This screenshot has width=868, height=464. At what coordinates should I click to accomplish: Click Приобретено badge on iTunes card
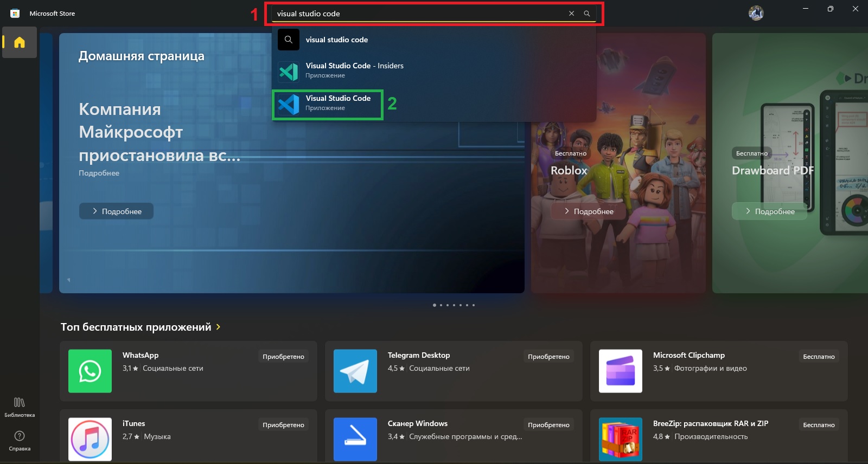pos(283,425)
